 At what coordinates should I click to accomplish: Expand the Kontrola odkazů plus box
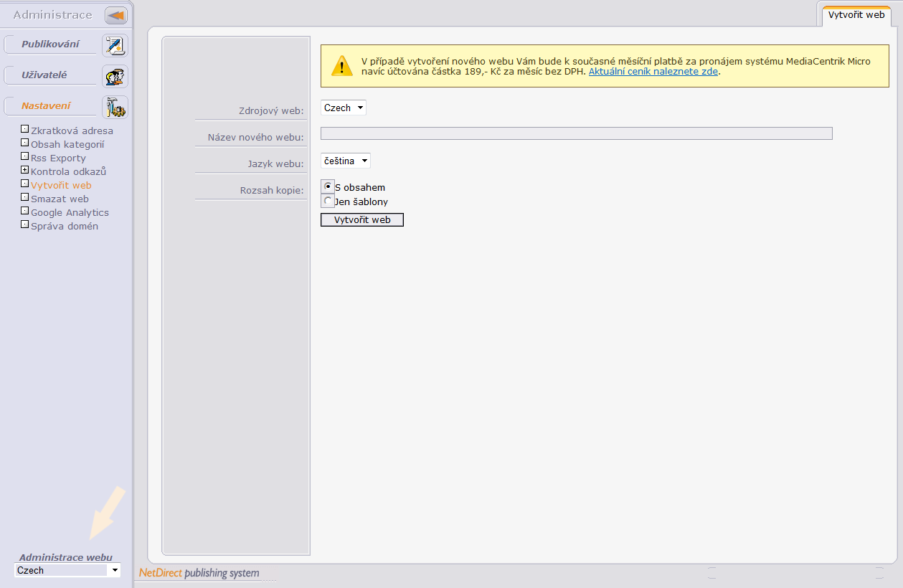point(25,171)
